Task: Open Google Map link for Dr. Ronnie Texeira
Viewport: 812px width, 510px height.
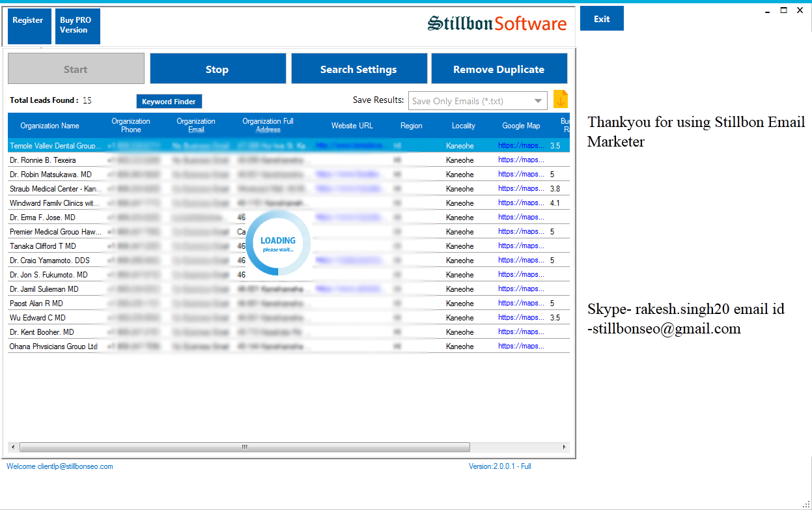Action: point(521,160)
